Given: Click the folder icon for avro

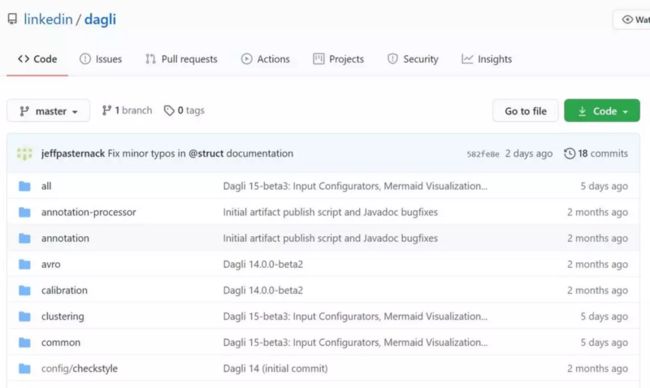Looking at the screenshot, I should point(25,264).
